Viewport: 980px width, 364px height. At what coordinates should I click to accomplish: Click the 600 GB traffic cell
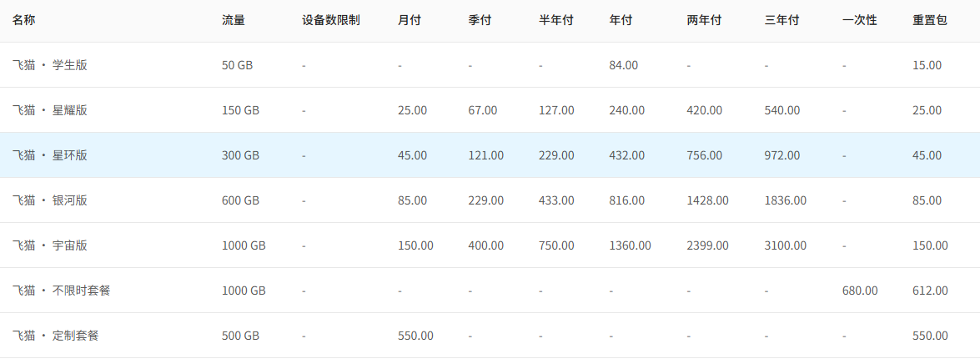(241, 200)
